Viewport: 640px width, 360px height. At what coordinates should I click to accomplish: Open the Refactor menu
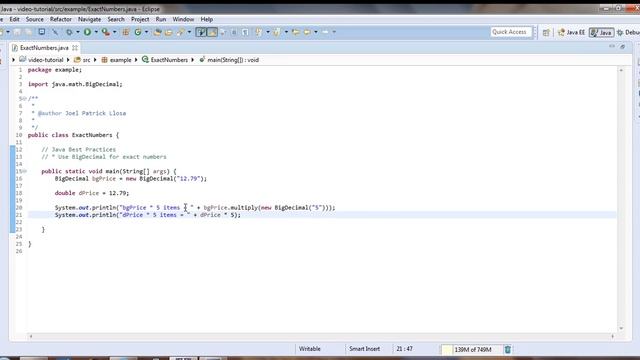coord(61,19)
